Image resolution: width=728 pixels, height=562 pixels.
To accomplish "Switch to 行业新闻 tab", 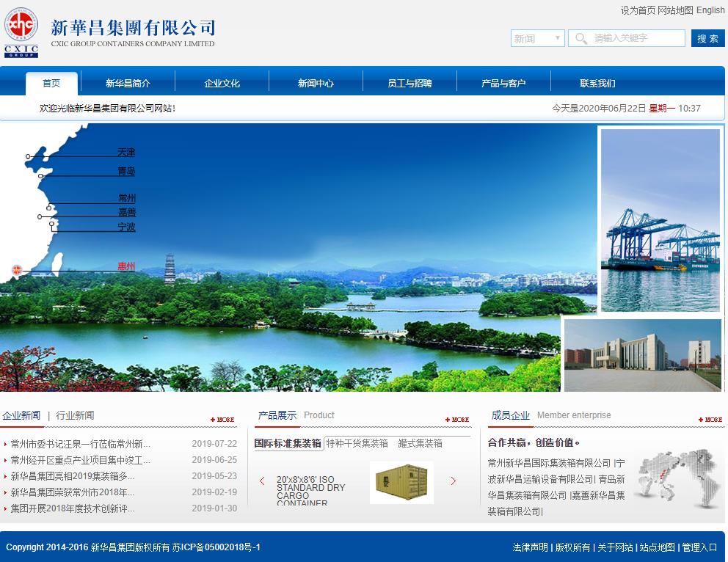I will click(75, 415).
